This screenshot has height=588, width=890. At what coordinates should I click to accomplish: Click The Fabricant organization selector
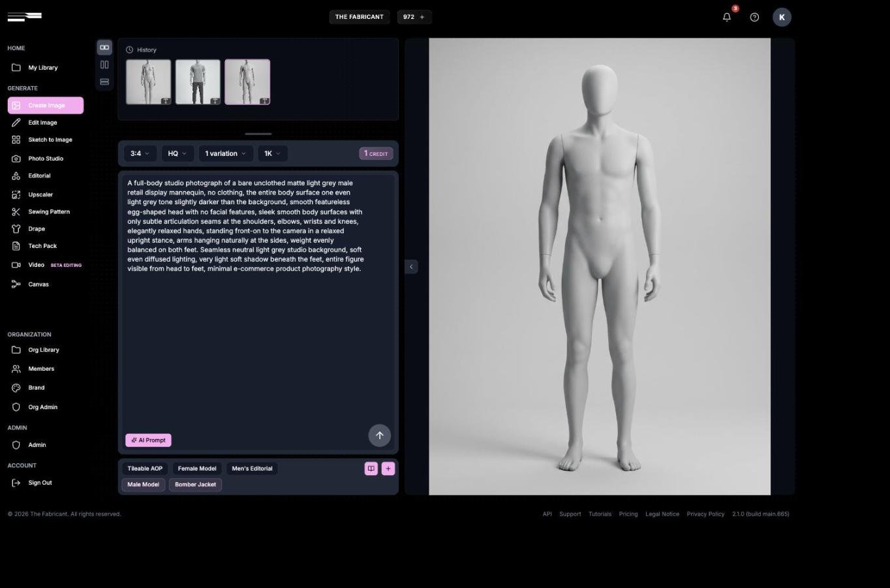(x=360, y=17)
